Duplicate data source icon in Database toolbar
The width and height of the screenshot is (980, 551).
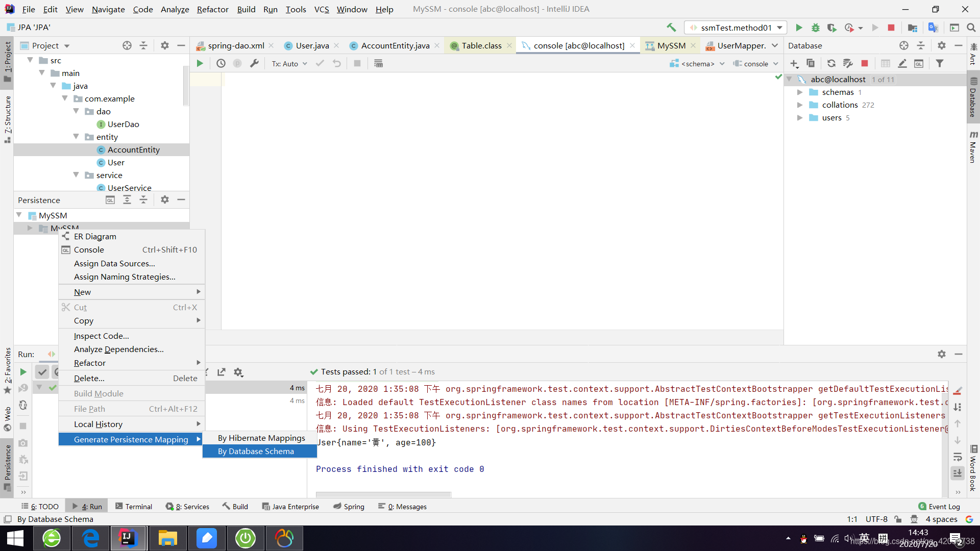811,63
